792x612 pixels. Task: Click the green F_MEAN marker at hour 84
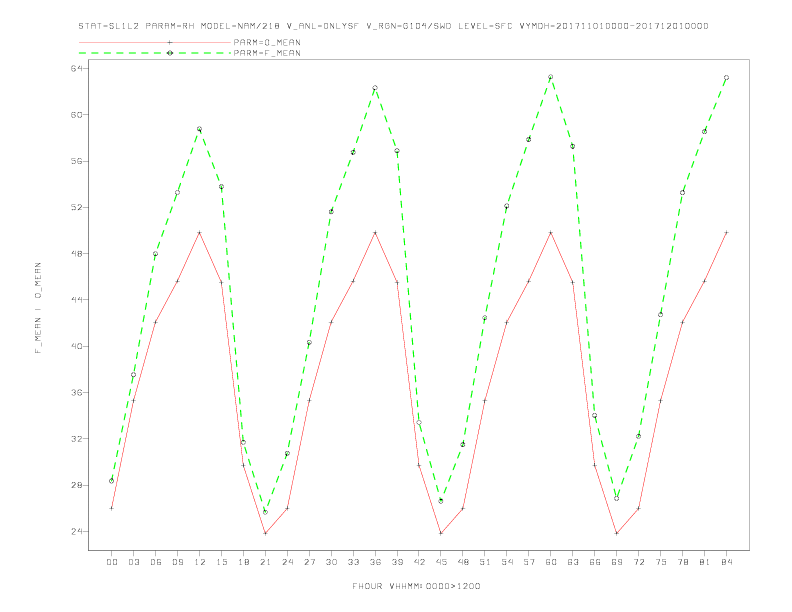pyautogui.click(x=726, y=78)
